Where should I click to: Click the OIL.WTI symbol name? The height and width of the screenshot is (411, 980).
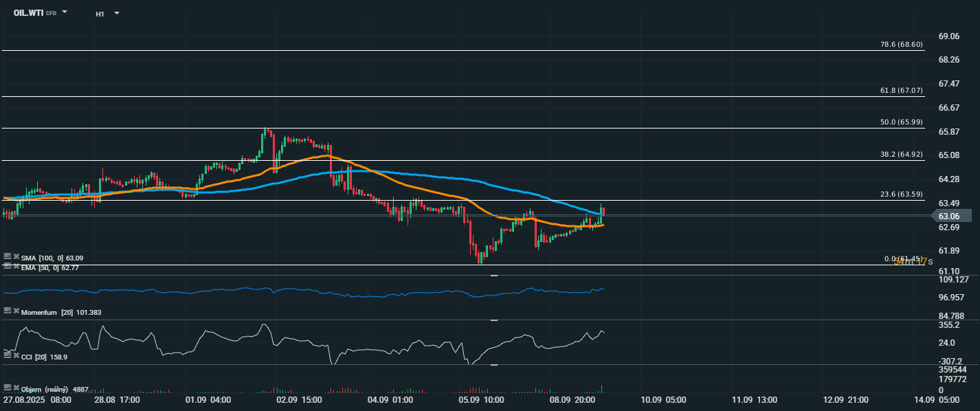click(x=28, y=13)
